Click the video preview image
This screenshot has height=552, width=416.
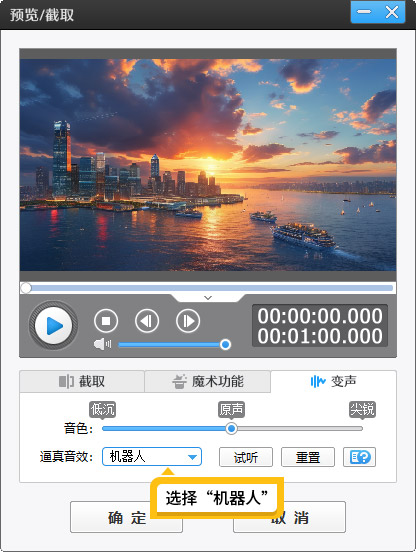tap(208, 165)
